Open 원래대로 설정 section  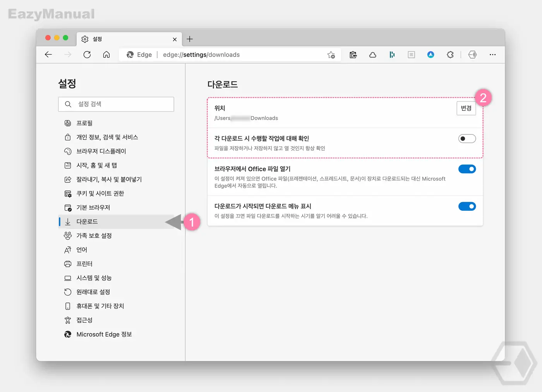[x=116, y=292]
